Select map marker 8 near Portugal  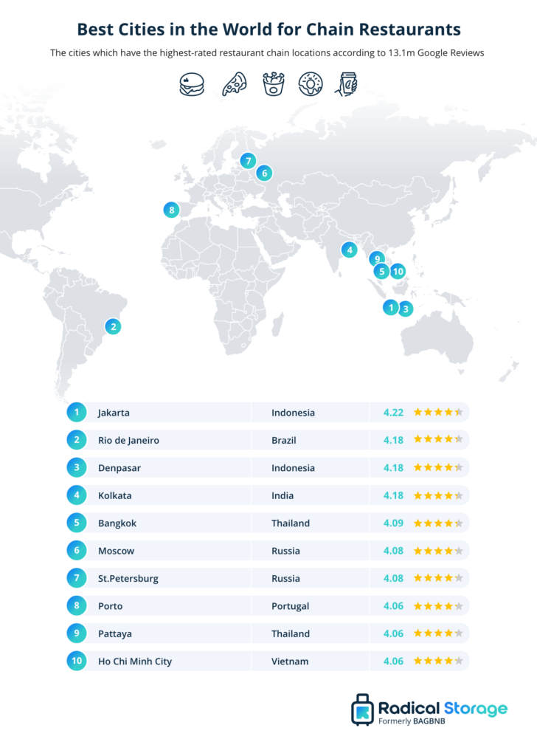171,210
